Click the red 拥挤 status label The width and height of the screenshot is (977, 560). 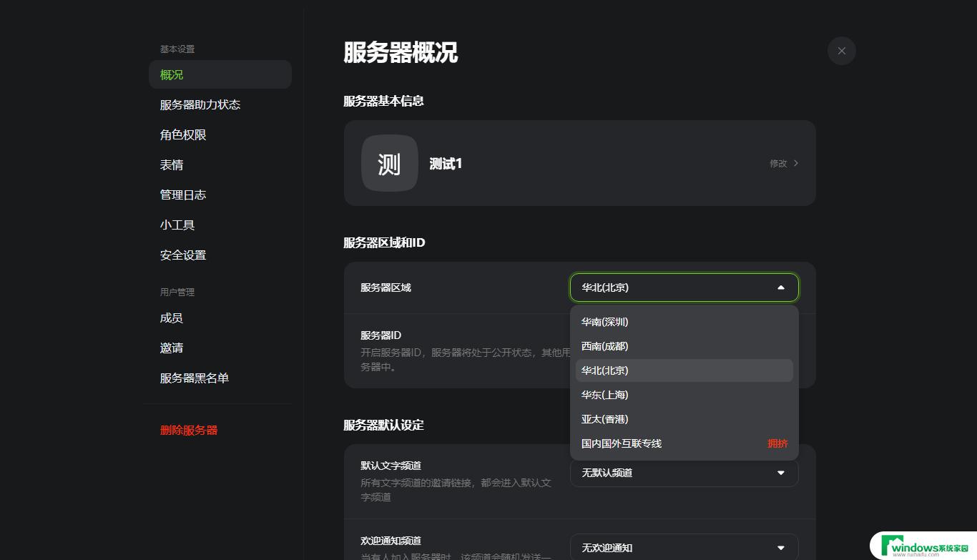tap(777, 443)
